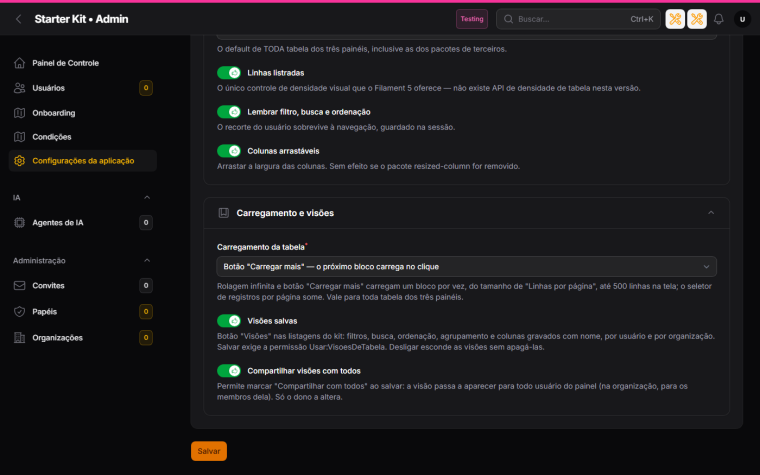This screenshot has height=475, width=760.
Task: Click Agentes de IA count badge
Action: (146, 222)
